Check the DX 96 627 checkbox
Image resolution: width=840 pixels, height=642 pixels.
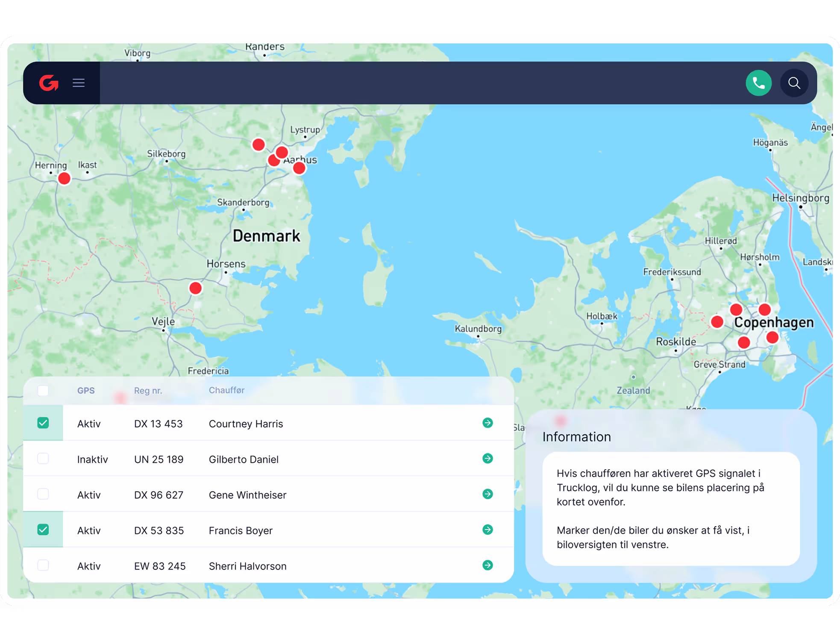[x=43, y=494]
